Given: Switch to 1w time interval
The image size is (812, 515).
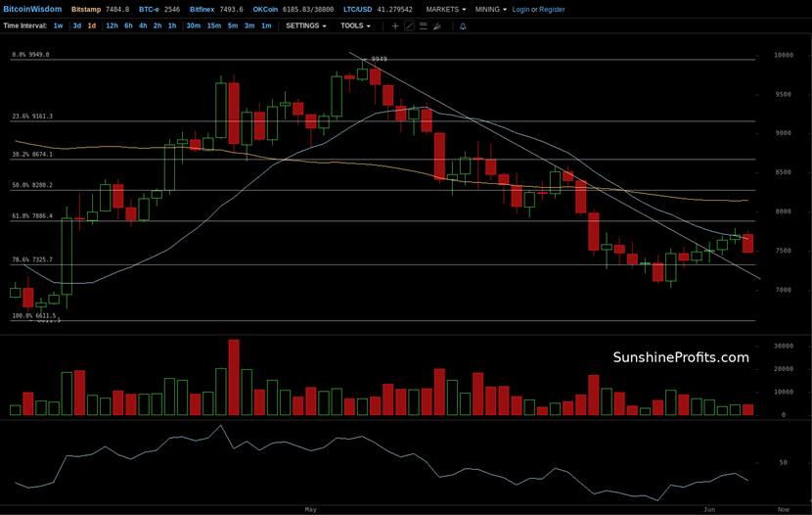Looking at the screenshot, I should pos(58,25).
